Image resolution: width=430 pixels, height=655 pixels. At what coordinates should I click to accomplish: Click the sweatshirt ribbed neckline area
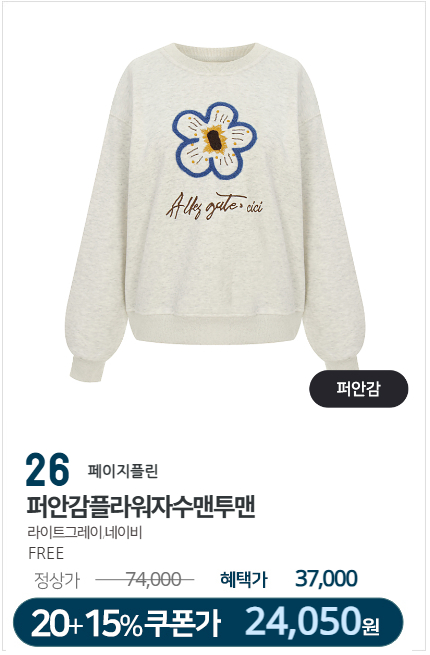pyautogui.click(x=216, y=58)
